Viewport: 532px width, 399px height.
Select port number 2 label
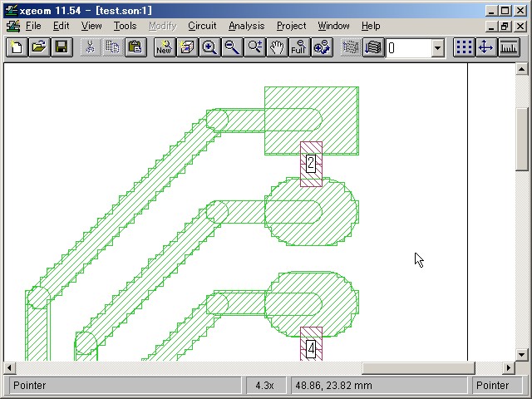311,163
